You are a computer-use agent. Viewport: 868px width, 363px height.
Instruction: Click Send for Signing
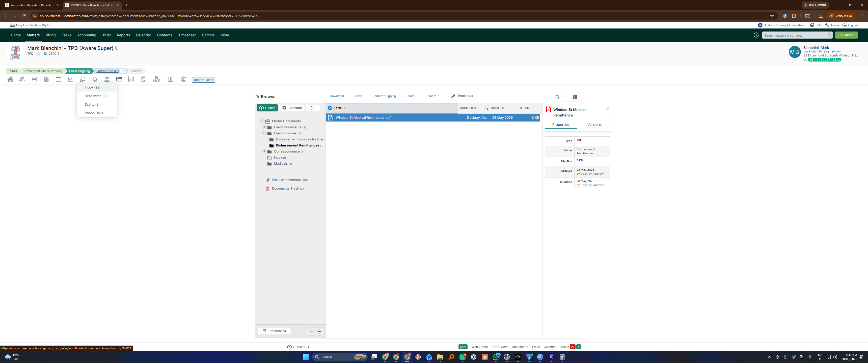pos(384,96)
